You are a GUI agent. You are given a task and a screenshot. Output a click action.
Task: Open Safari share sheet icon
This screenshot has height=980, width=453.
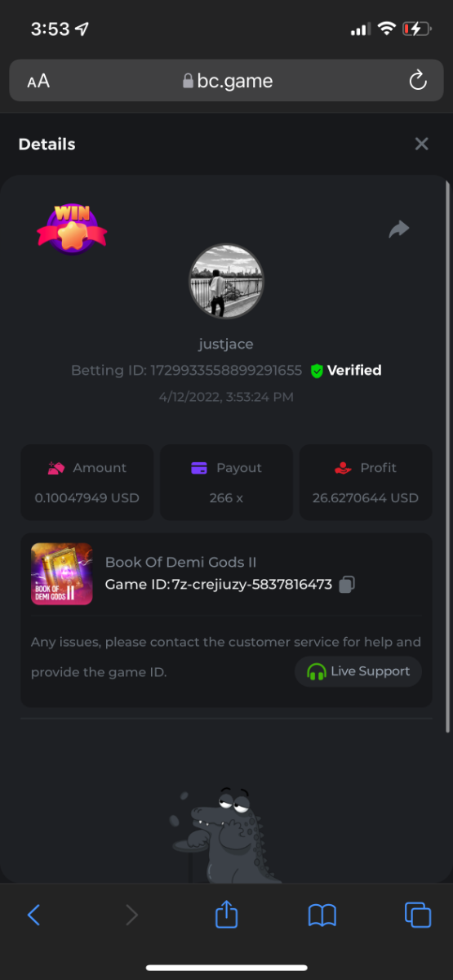(x=226, y=914)
